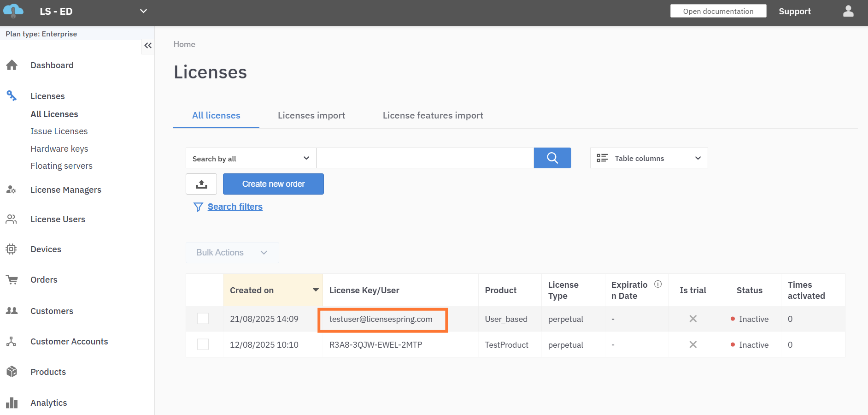Viewport: 868px width, 415px height.
Task: Click the Devices chip icon
Action: 12,249
